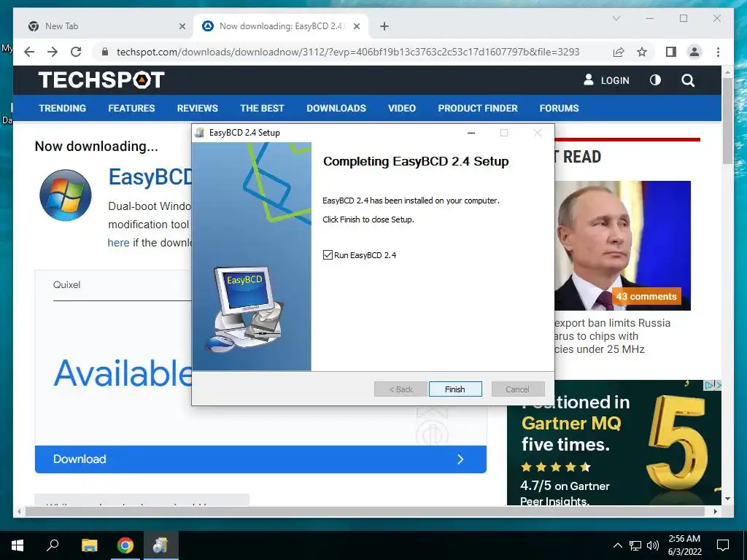Open the volume tray icon
Viewport: 747px width, 560px height.
[x=653, y=545]
